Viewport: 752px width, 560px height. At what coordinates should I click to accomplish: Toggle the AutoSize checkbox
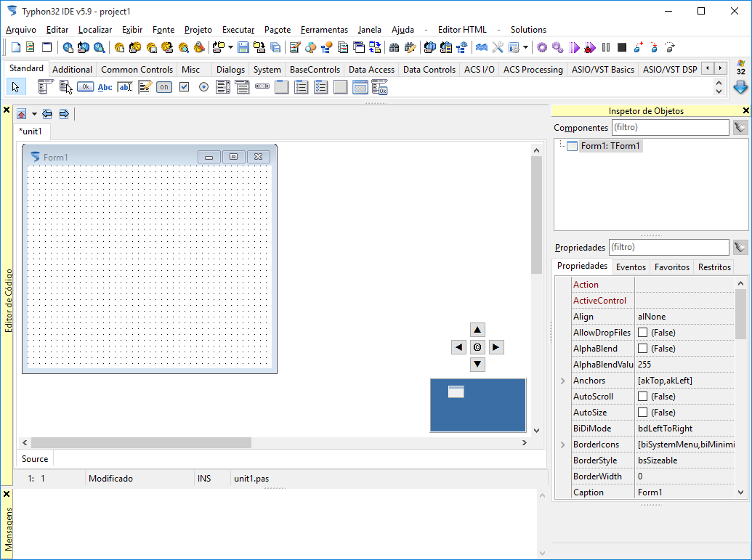(x=643, y=413)
